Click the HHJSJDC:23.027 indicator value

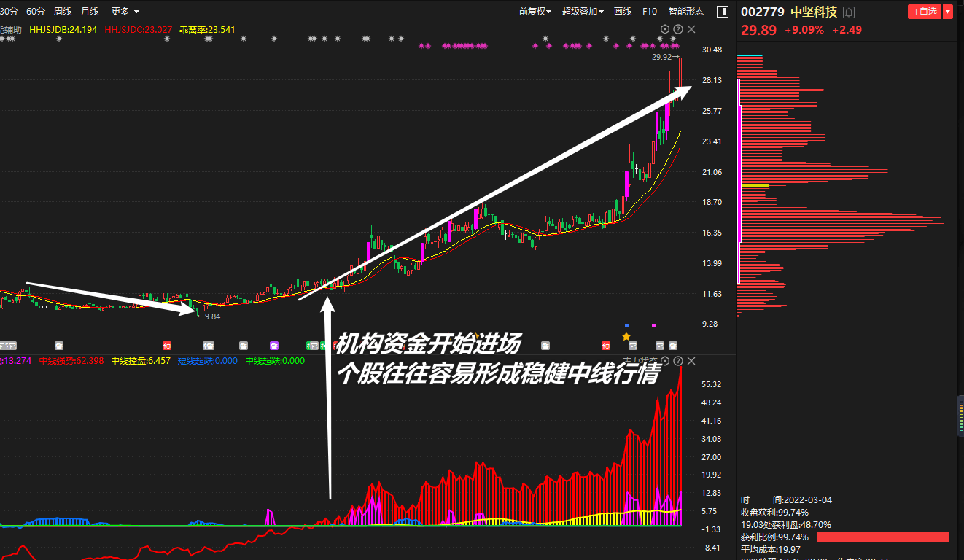coord(139,29)
